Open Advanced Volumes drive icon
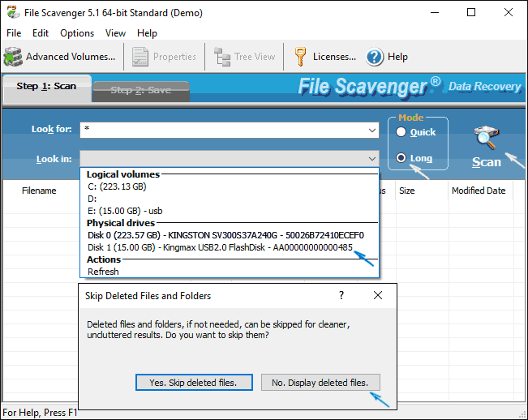Image resolution: width=528 pixels, height=420 pixels. pos(13,57)
